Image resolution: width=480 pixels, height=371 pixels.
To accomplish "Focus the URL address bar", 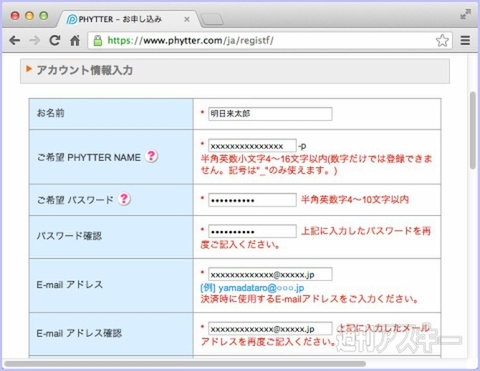I will coord(270,41).
